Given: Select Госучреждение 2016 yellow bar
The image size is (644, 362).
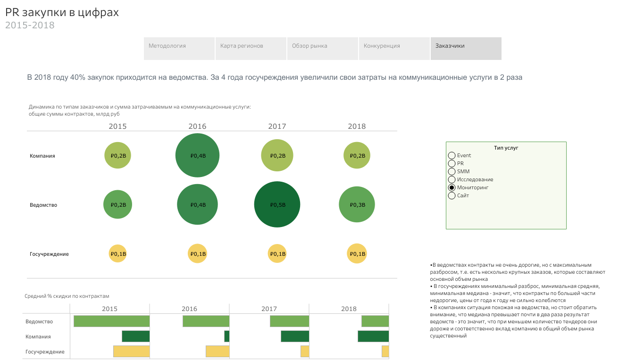Looking at the screenshot, I should [x=217, y=351].
